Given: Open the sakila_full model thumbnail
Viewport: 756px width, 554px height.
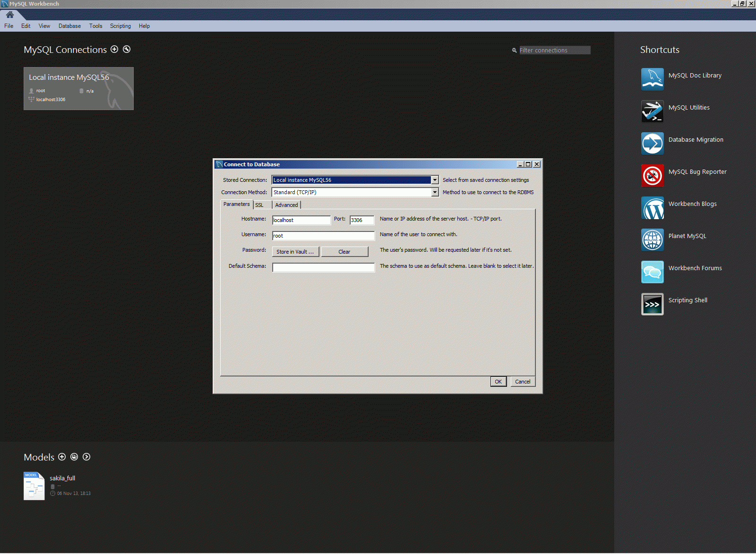Looking at the screenshot, I should pyautogui.click(x=34, y=486).
